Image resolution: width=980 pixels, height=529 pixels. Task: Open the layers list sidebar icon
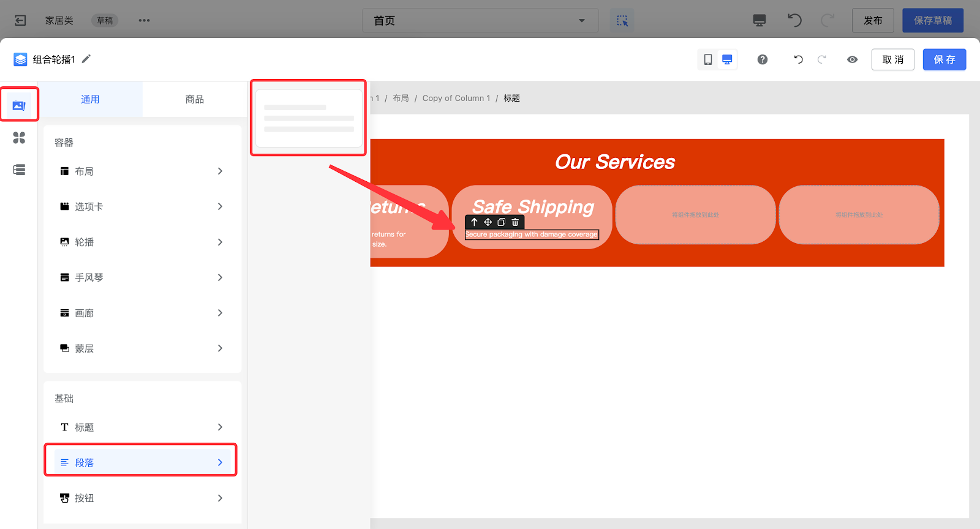[x=19, y=170]
